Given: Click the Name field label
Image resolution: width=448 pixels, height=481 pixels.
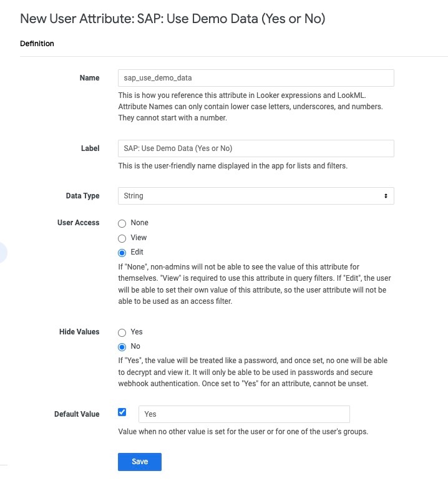Looking at the screenshot, I should [90, 78].
